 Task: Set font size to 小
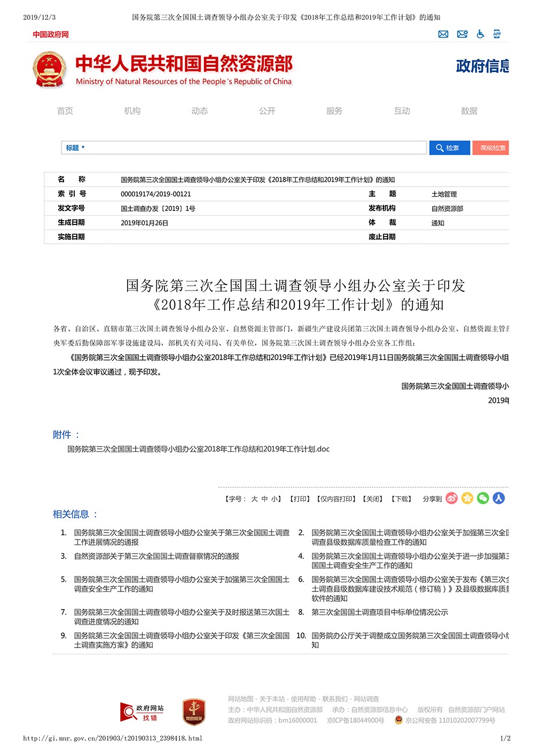click(x=274, y=498)
